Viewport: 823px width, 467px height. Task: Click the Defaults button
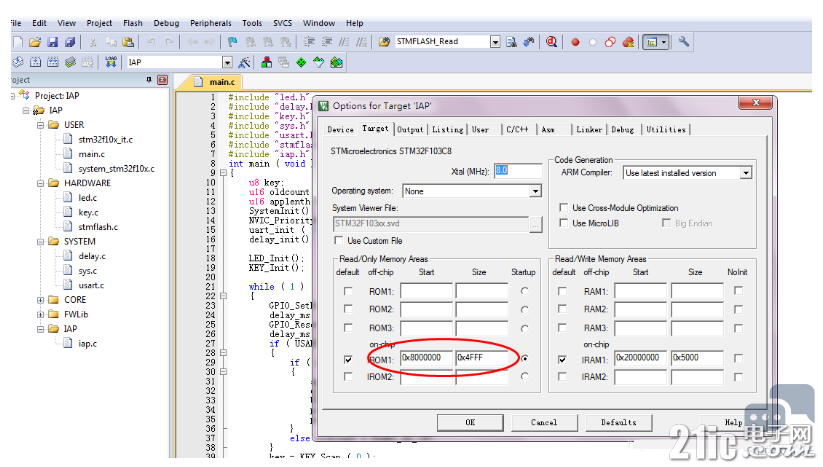coord(619,422)
